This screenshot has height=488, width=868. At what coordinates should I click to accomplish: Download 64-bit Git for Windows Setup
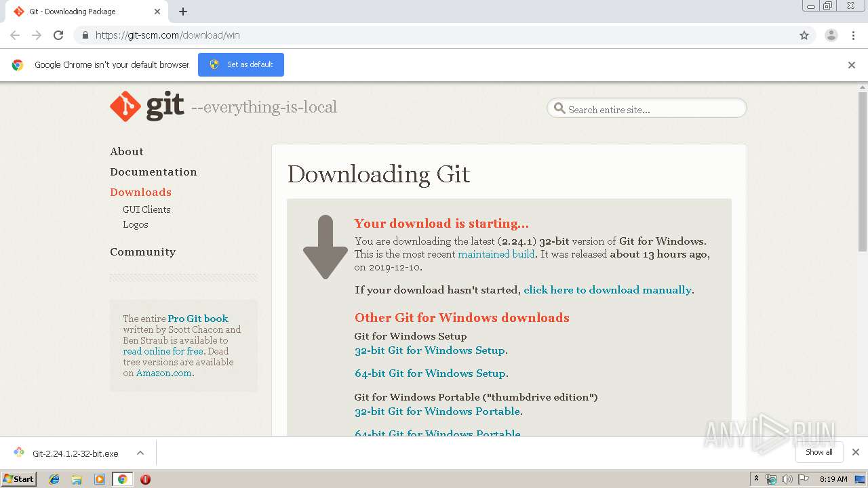click(x=430, y=373)
